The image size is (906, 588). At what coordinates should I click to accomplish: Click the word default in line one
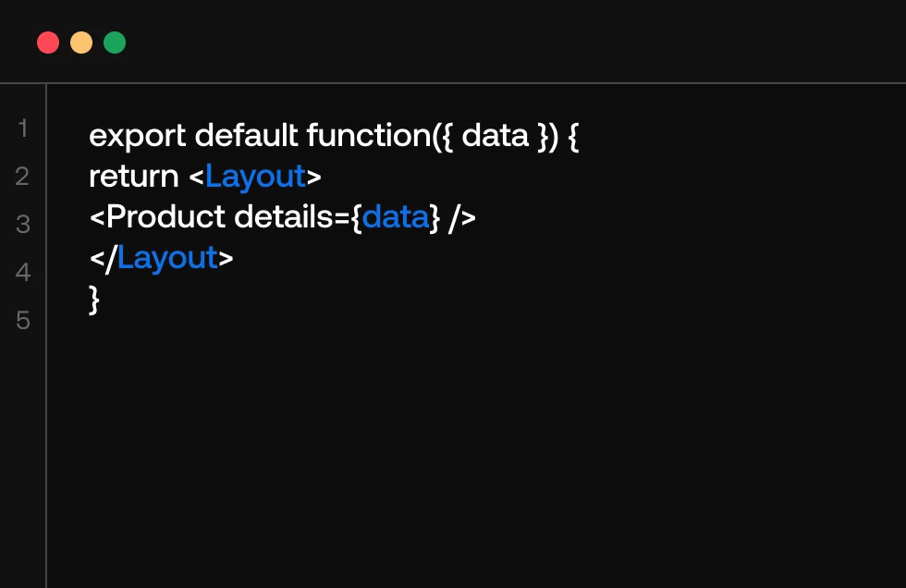pos(246,136)
